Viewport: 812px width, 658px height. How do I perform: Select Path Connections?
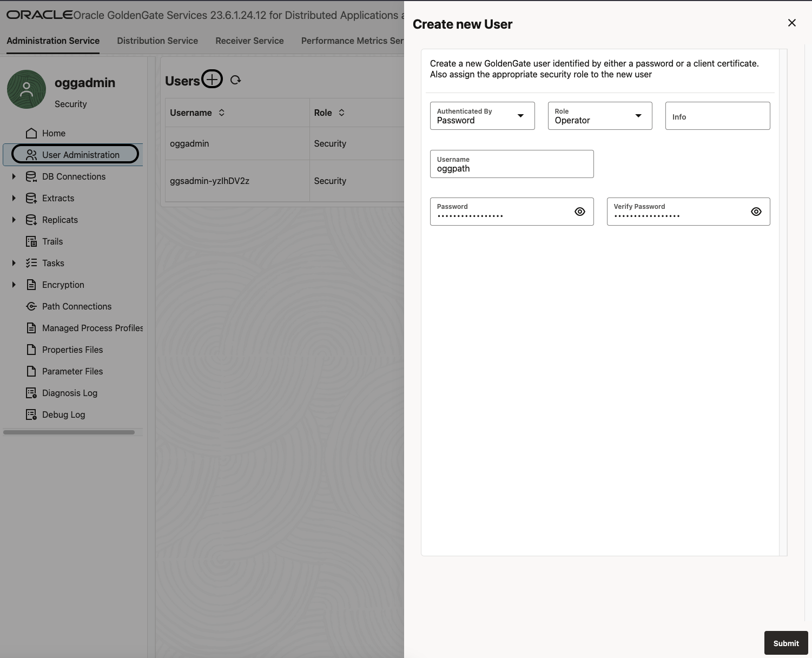click(x=77, y=306)
